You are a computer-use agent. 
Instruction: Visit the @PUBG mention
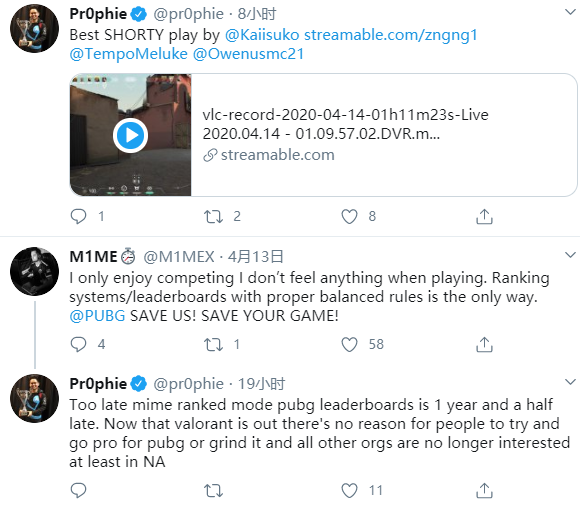[x=97, y=316]
